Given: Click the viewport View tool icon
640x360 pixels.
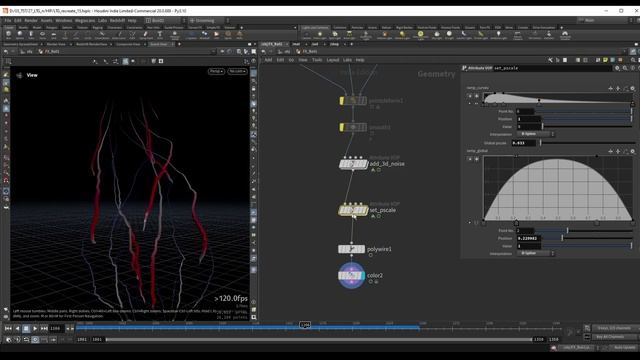Looking at the screenshot, I should pos(19,76).
